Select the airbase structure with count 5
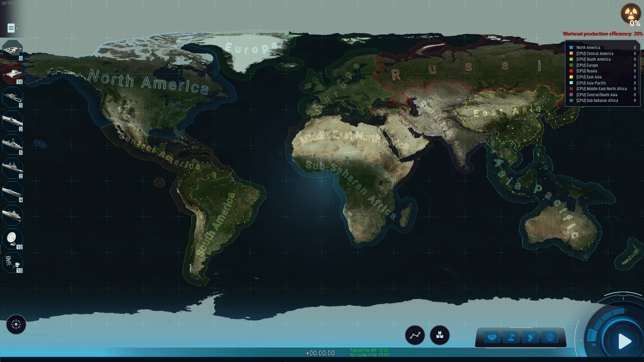The height and width of the screenshot is (362, 644). [12, 50]
